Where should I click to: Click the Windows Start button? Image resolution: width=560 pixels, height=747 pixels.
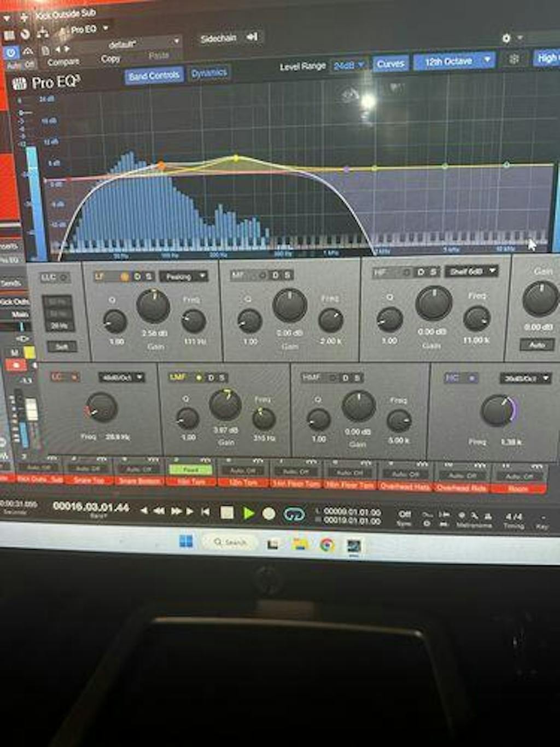[x=185, y=542]
